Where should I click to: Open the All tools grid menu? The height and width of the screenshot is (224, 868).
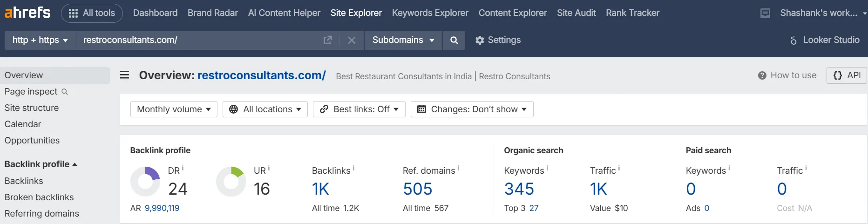(x=92, y=13)
